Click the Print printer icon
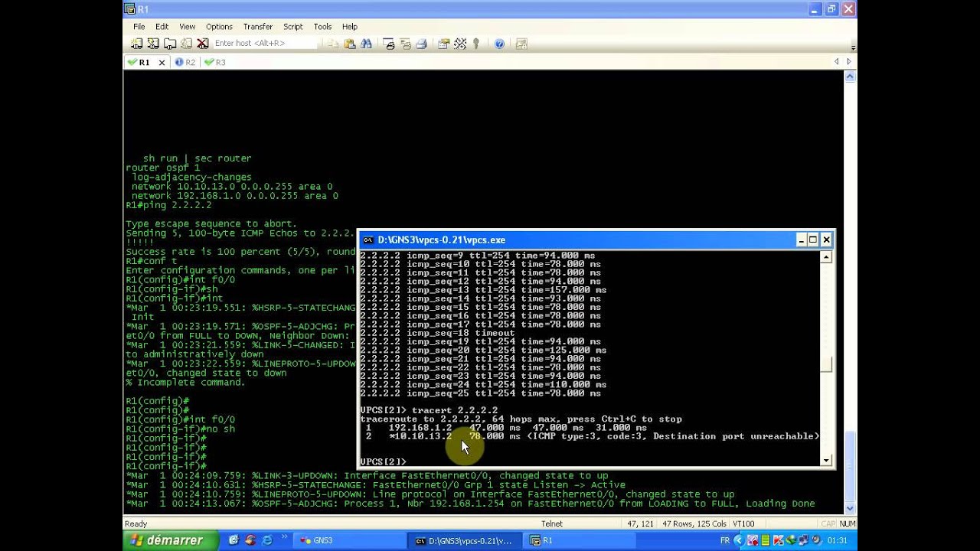The height and width of the screenshot is (551, 980). pyautogui.click(x=421, y=44)
